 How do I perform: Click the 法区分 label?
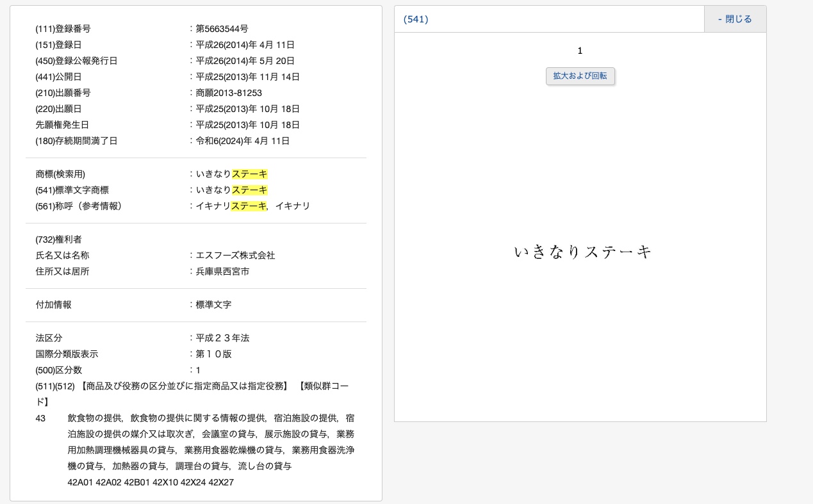[49, 338]
